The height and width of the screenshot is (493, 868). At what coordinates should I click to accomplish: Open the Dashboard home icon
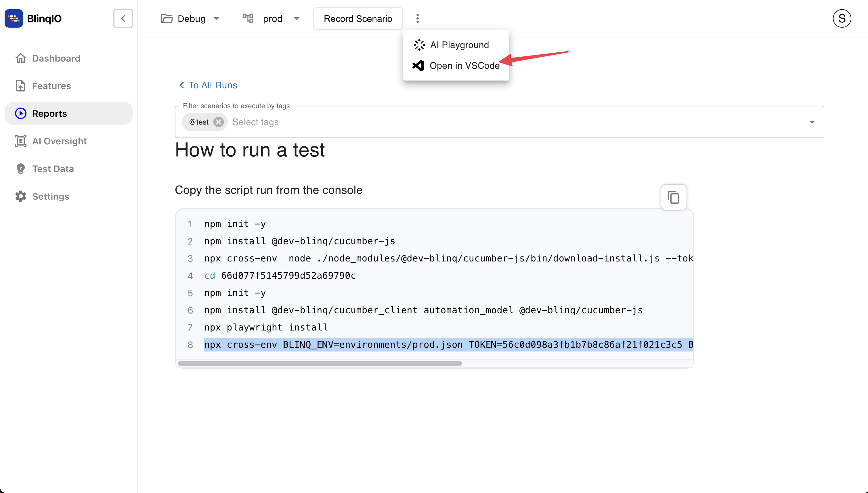21,58
